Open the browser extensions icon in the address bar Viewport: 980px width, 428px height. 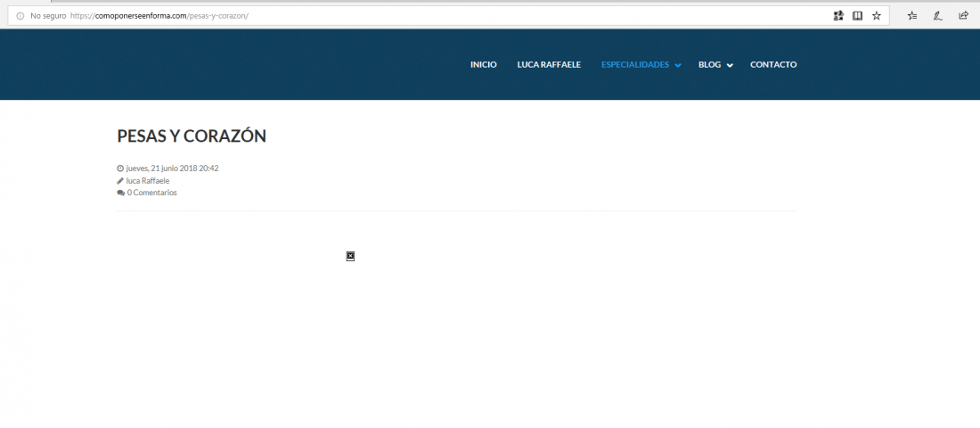(x=838, y=16)
